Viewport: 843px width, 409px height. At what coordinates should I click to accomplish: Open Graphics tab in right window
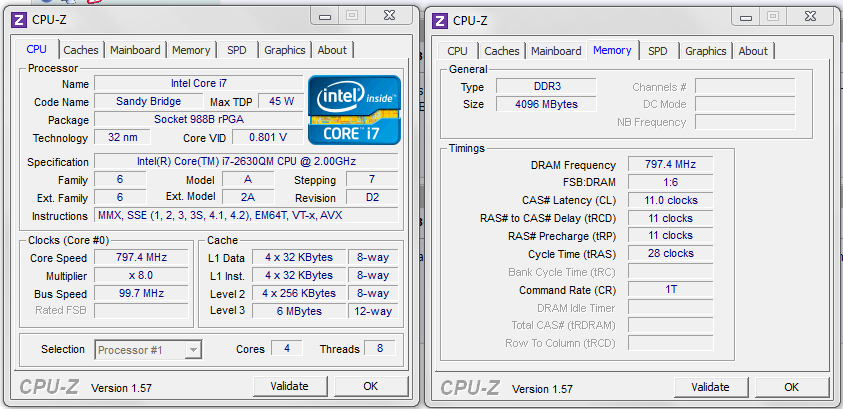(706, 51)
